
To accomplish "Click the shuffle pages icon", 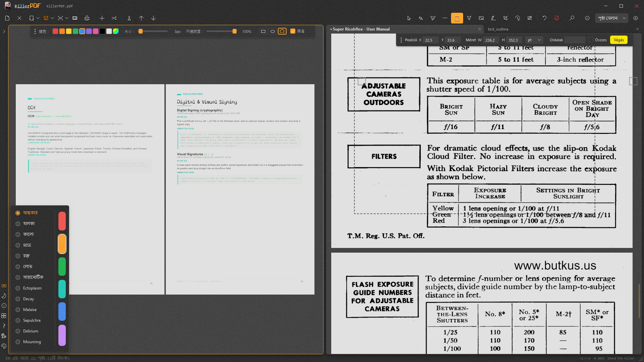I will [114, 18].
